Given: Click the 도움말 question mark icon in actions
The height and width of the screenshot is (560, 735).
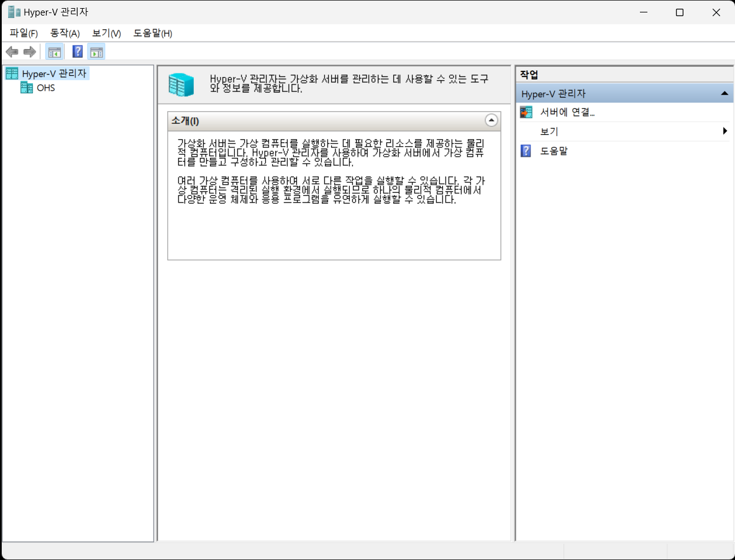Looking at the screenshot, I should click(x=526, y=151).
